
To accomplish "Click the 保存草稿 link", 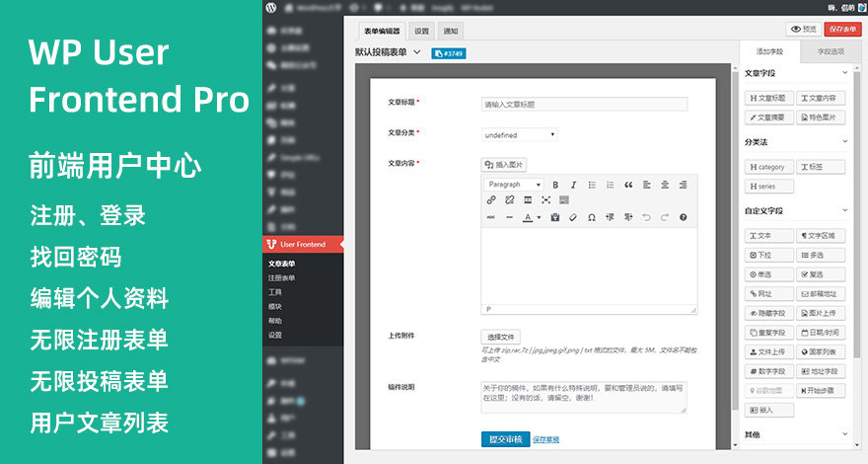I will point(545,439).
